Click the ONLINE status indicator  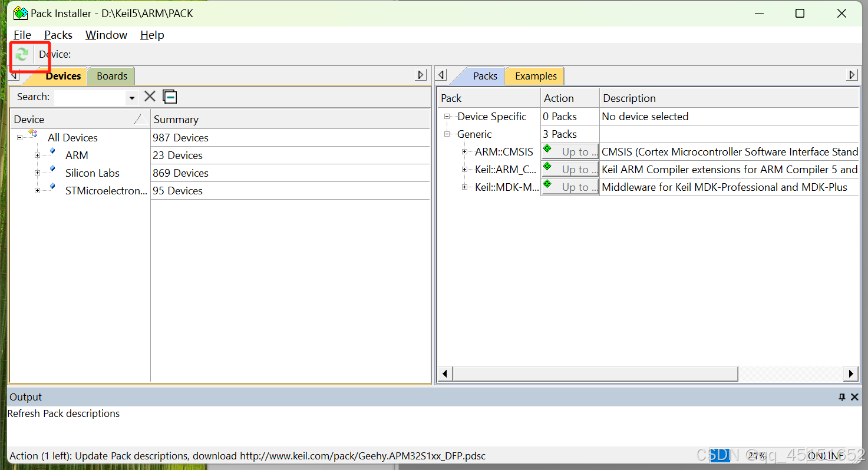[824, 456]
